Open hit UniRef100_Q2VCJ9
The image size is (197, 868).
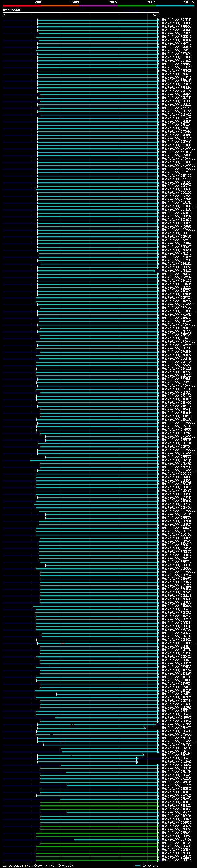[x=176, y=50]
